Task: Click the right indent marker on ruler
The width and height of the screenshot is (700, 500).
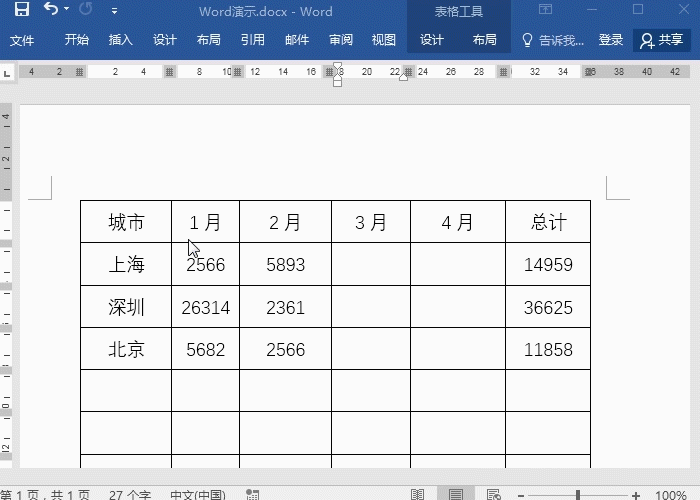Action: pyautogui.click(x=404, y=77)
